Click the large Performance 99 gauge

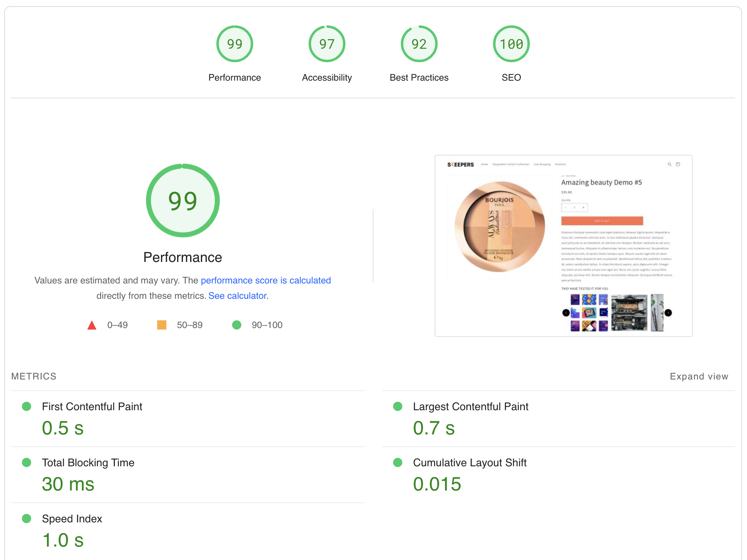(x=183, y=200)
